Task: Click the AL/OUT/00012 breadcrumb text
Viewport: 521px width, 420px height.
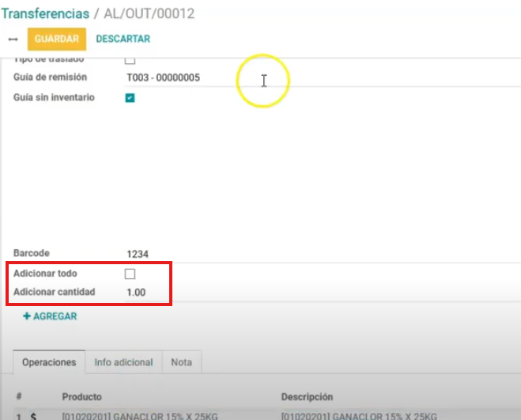Action: pyautogui.click(x=149, y=13)
